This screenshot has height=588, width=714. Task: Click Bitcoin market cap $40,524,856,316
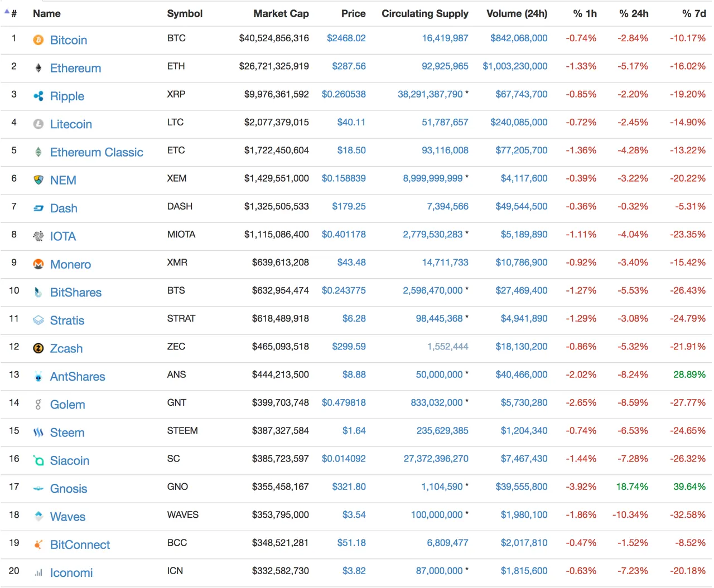coord(274,38)
